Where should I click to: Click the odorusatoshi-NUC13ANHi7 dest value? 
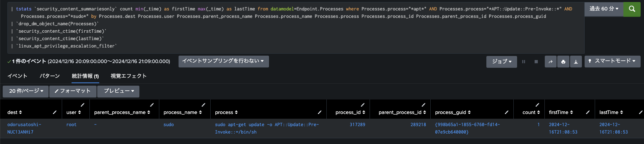coord(24,128)
